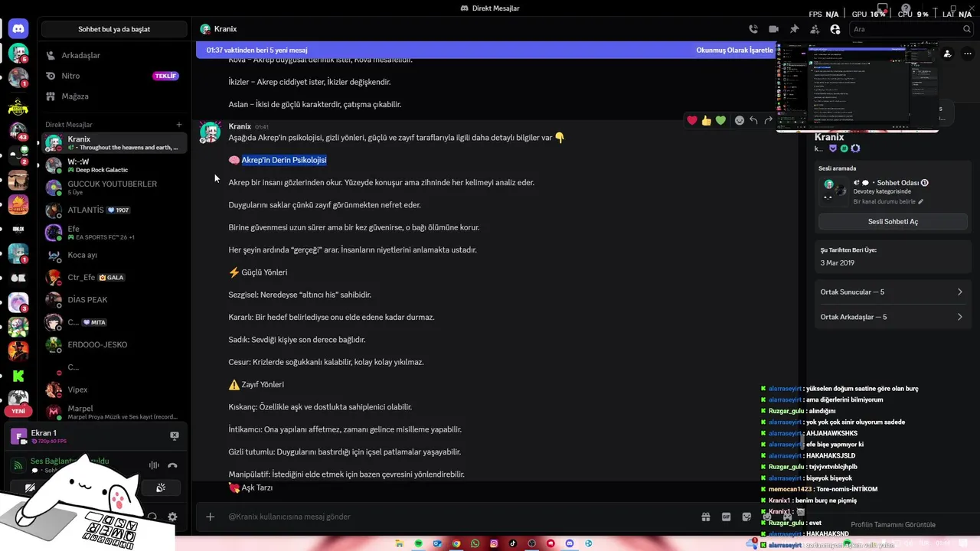Image resolution: width=980 pixels, height=551 pixels.
Task: Hide the user profile panel
Action: [835, 29]
